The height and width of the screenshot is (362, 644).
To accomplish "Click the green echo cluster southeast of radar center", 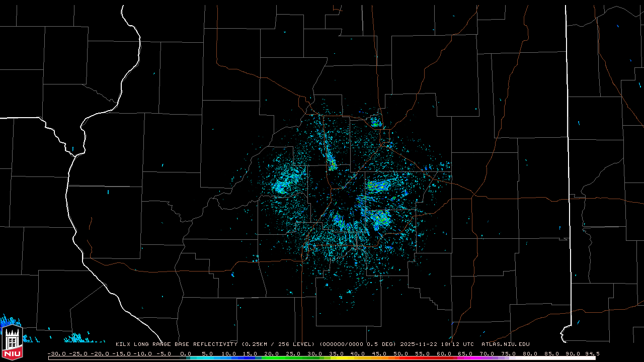I will (x=380, y=219).
